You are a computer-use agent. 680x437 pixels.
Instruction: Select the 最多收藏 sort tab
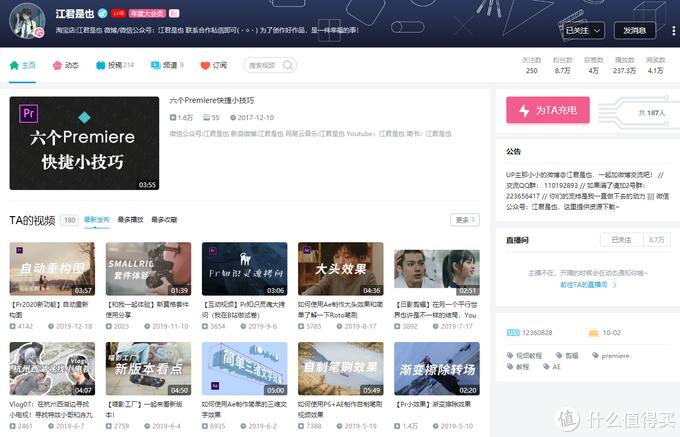164,220
